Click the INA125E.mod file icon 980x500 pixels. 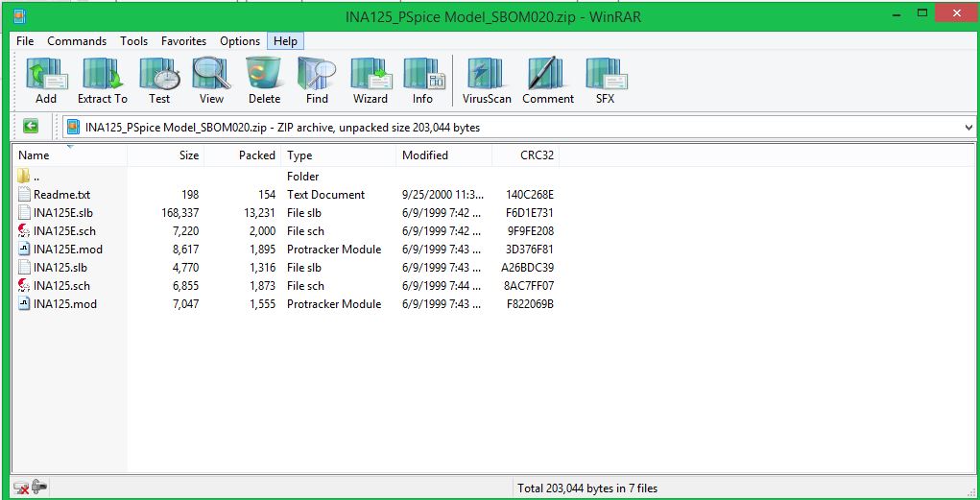(x=24, y=249)
